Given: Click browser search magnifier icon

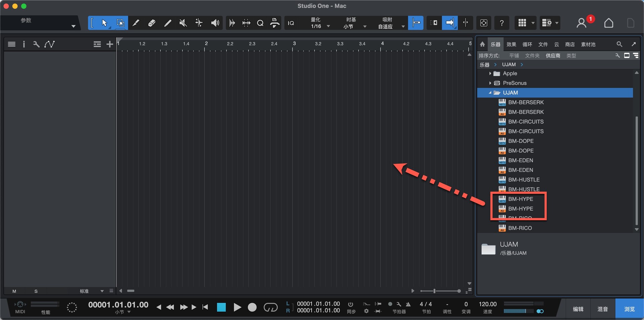Looking at the screenshot, I should point(619,44).
